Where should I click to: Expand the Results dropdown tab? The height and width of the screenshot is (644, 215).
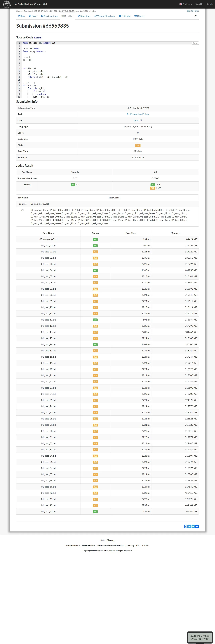point(68,16)
